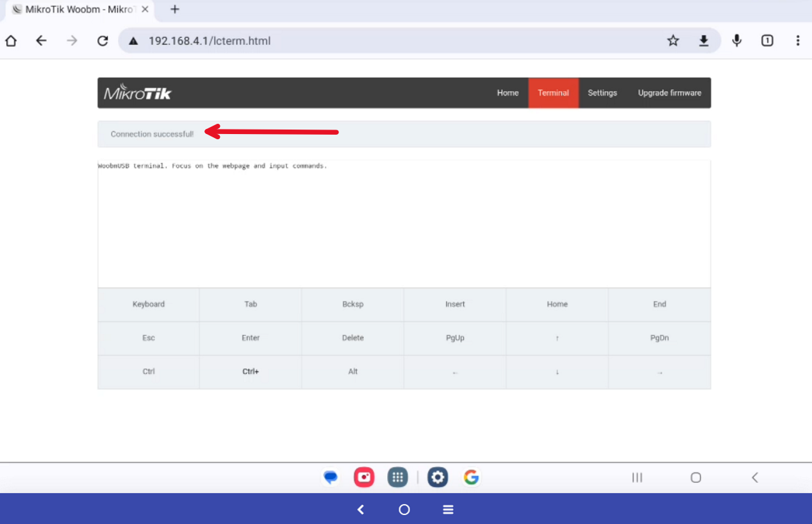Click the PgDn key button
812x524 pixels.
pyautogui.click(x=659, y=338)
